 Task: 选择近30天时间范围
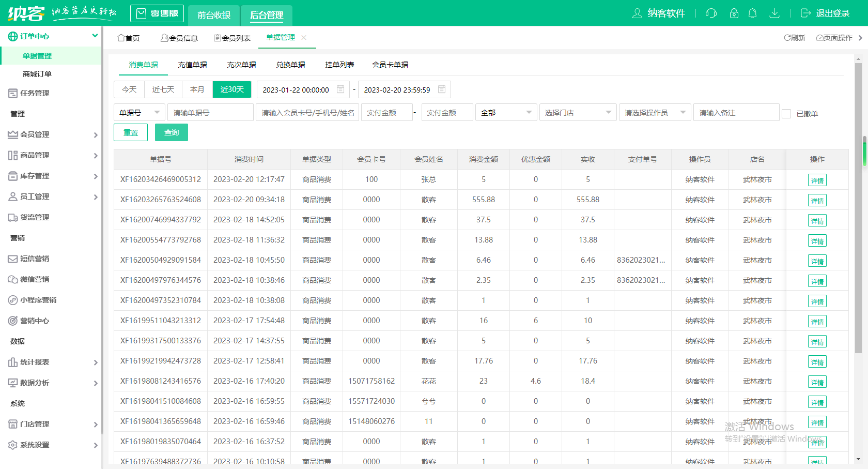click(x=231, y=89)
